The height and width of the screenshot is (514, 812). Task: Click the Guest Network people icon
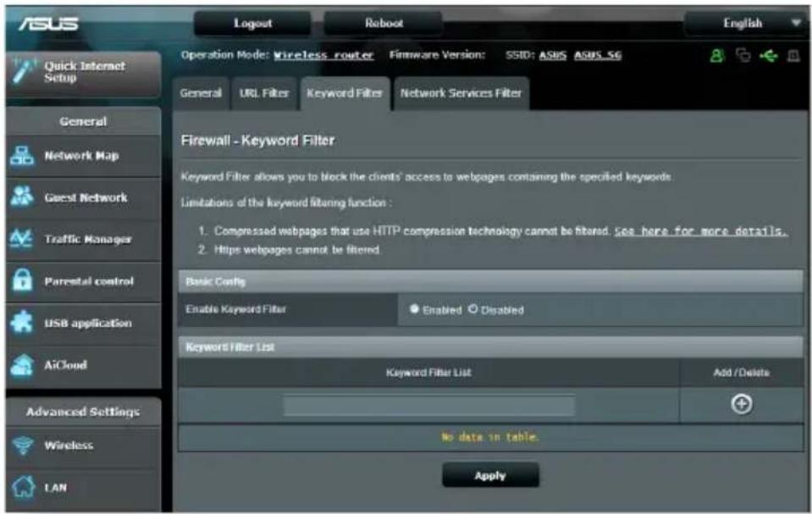point(22,197)
